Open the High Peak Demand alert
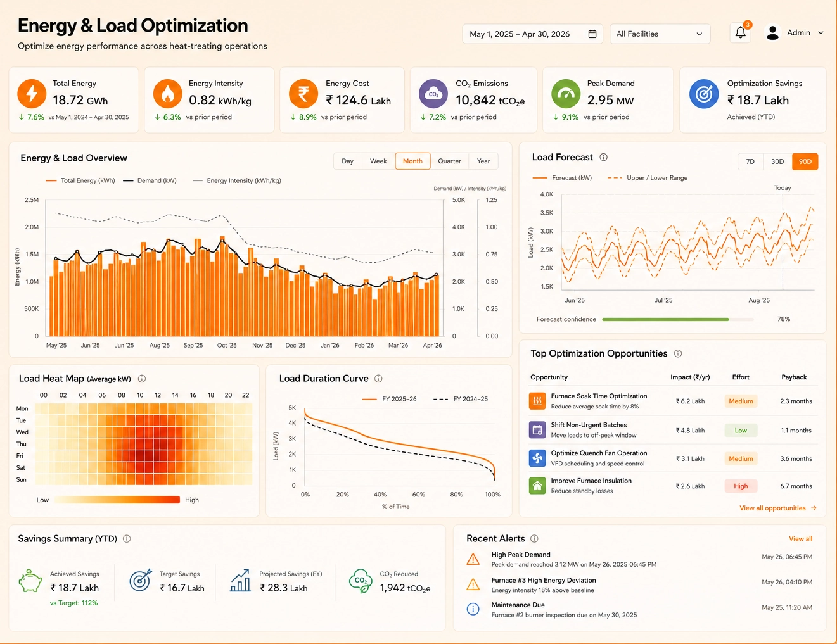 (639, 559)
